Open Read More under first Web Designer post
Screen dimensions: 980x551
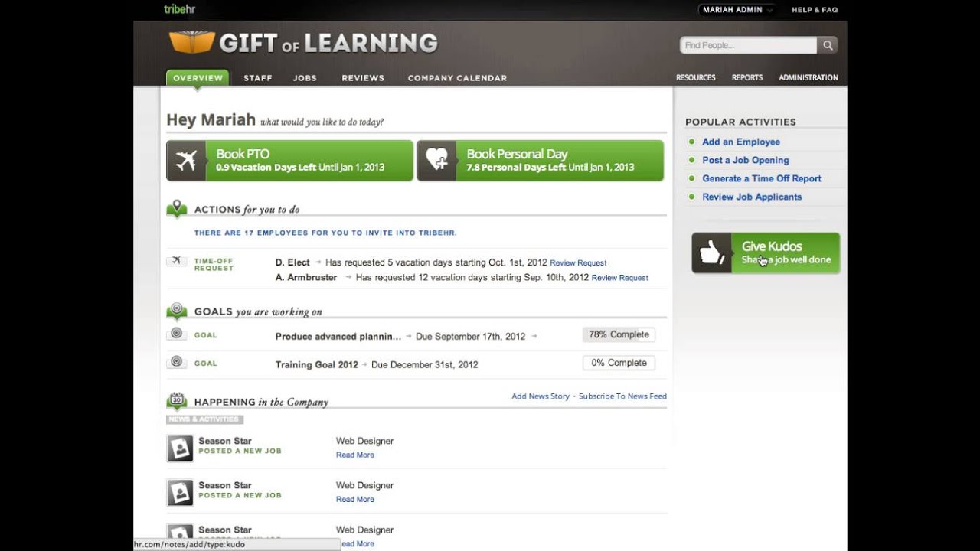(x=355, y=455)
